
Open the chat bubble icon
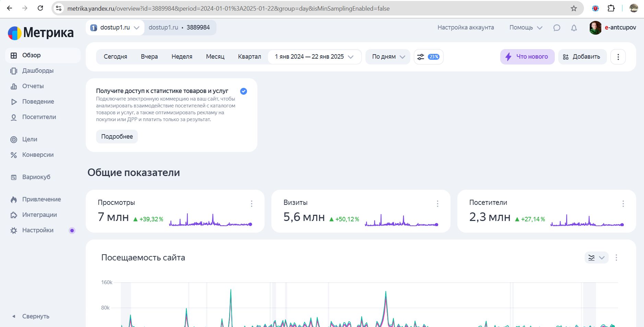pyautogui.click(x=557, y=28)
